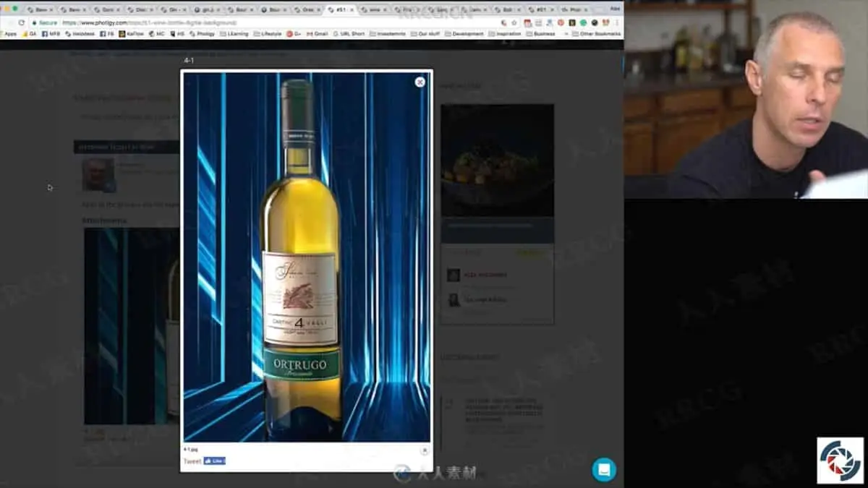Viewport: 868px width, 488px height.
Task: Open the GA bookmark
Action: (x=30, y=34)
